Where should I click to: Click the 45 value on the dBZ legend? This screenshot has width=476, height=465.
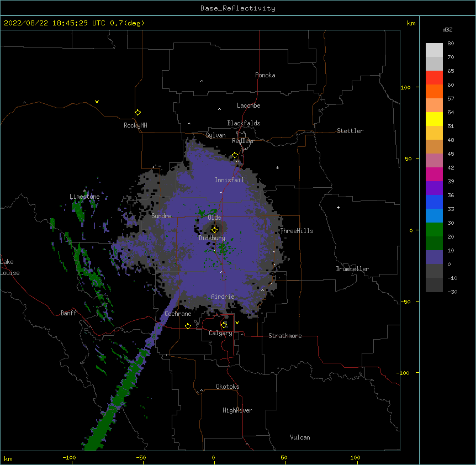(451, 154)
